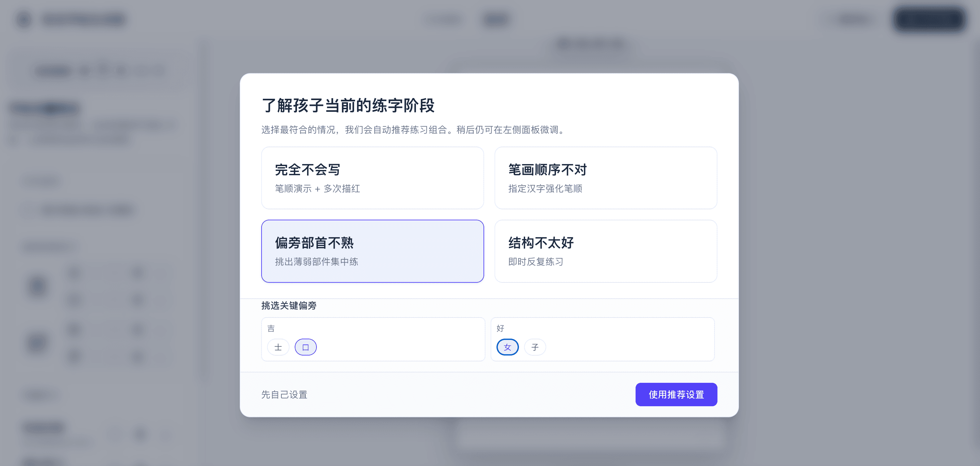Click the 指定汉字强化笔顺 description text
Image resolution: width=980 pixels, height=466 pixels.
[x=546, y=188]
